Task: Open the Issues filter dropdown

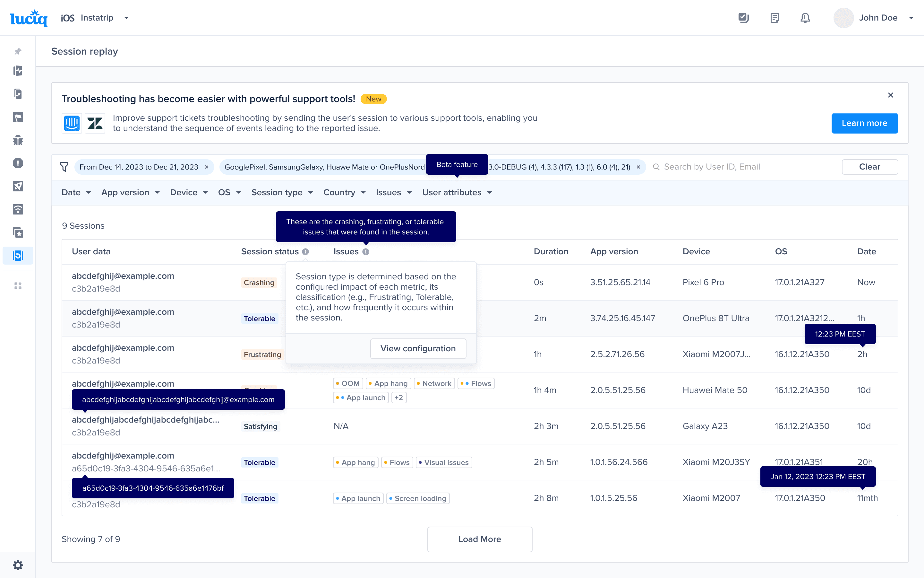Action: pyautogui.click(x=394, y=192)
